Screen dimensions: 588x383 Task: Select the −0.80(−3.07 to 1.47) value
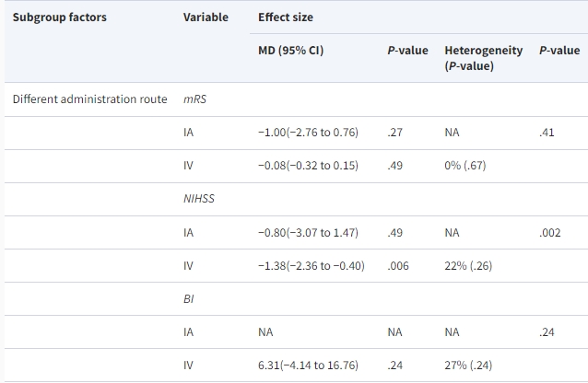click(x=308, y=233)
